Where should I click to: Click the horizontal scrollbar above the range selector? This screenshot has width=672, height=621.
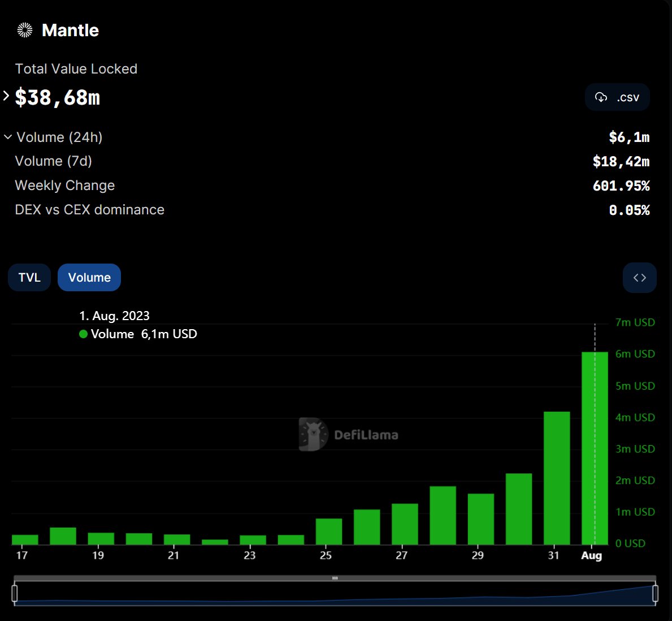pos(335,578)
